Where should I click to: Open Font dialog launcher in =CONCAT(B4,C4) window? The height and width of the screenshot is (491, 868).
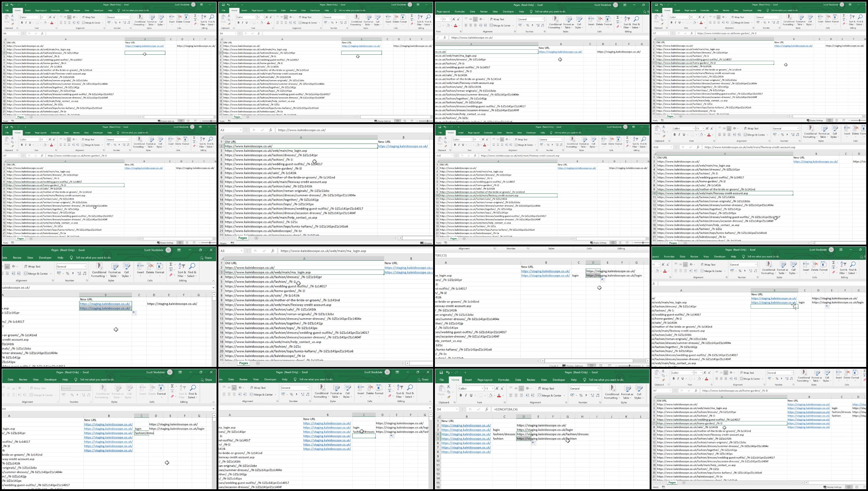coord(505,402)
